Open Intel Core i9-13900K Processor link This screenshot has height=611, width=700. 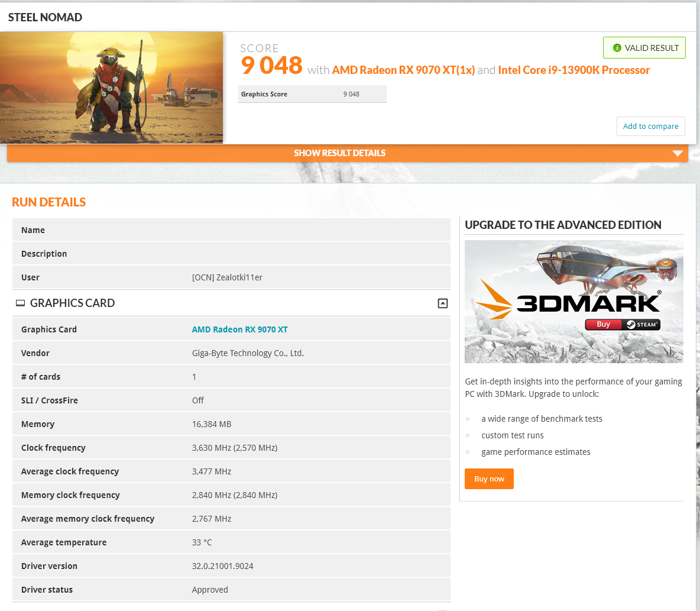[x=573, y=70]
